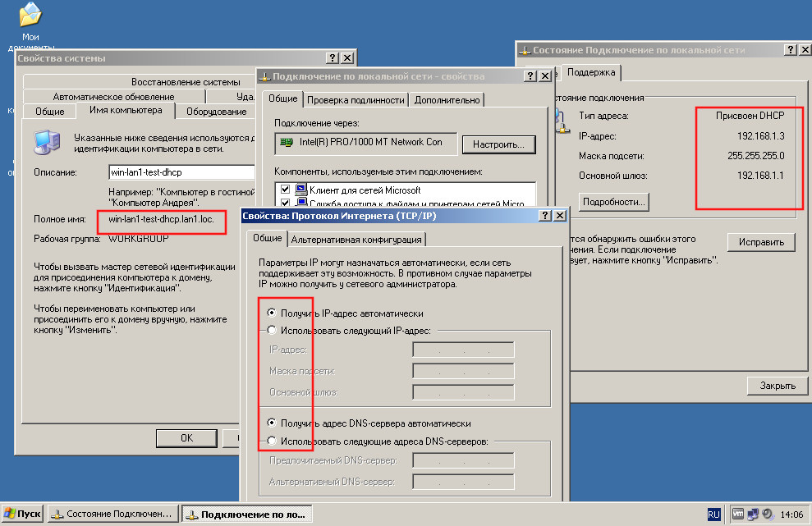This screenshot has width=812, height=526.
Task: Switch to Подключение по ло... taskbar item
Action: (x=246, y=514)
